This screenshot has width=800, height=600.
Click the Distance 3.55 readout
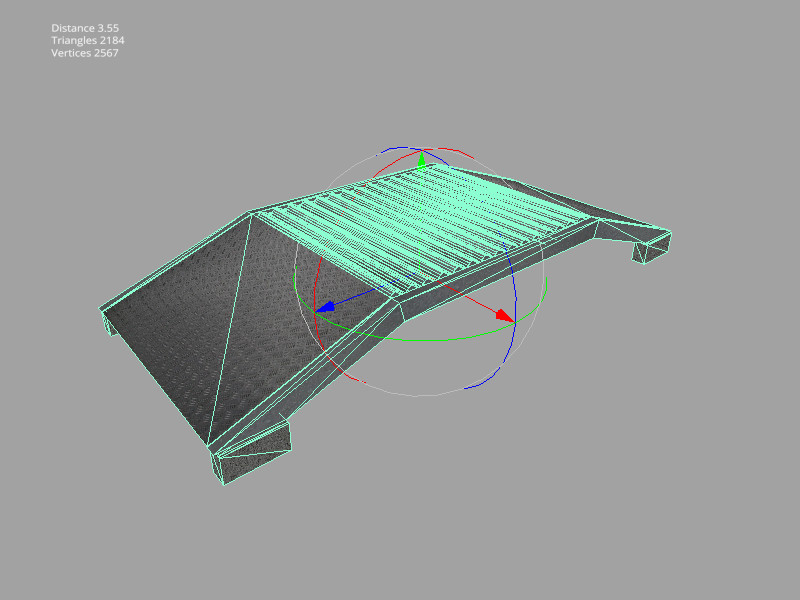(x=85, y=29)
